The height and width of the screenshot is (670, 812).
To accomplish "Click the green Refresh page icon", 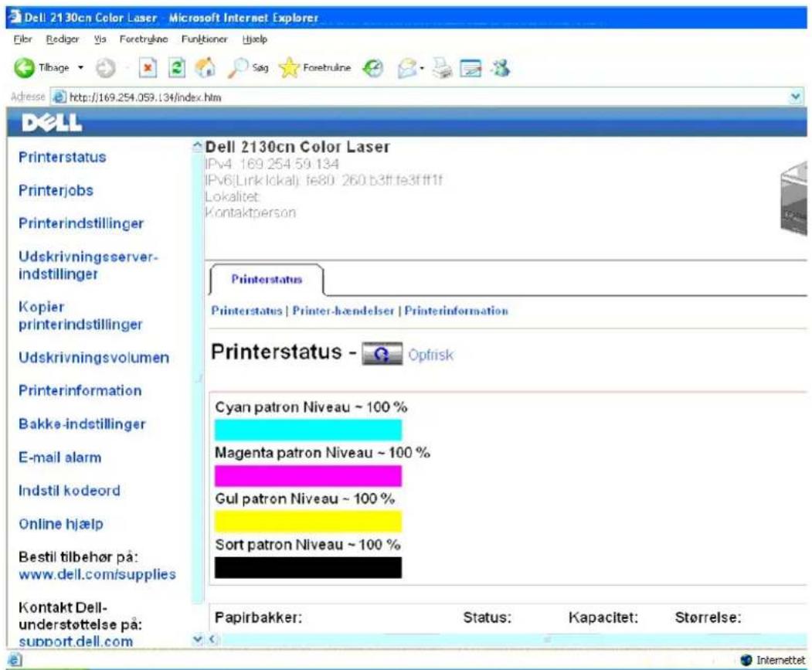I will pos(177,68).
